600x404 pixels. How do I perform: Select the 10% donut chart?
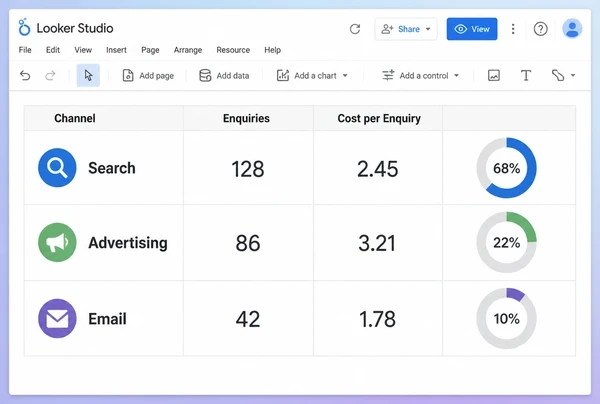(506, 318)
